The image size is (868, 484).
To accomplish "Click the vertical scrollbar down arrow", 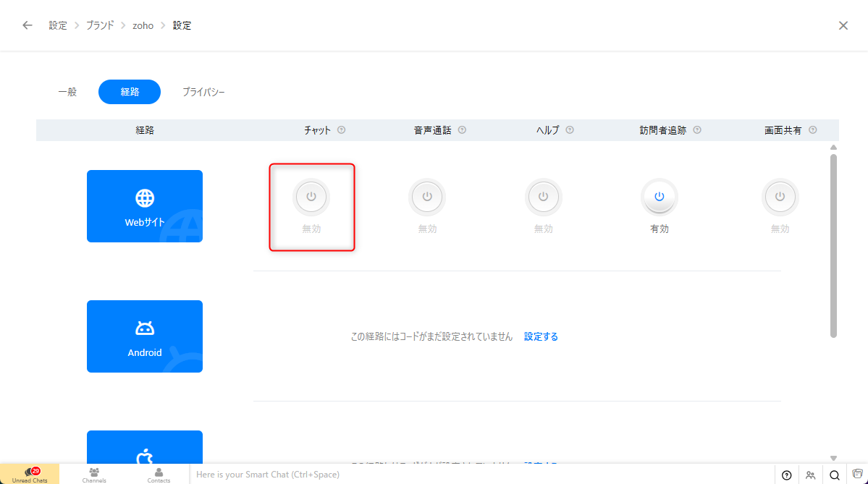I will tap(833, 457).
